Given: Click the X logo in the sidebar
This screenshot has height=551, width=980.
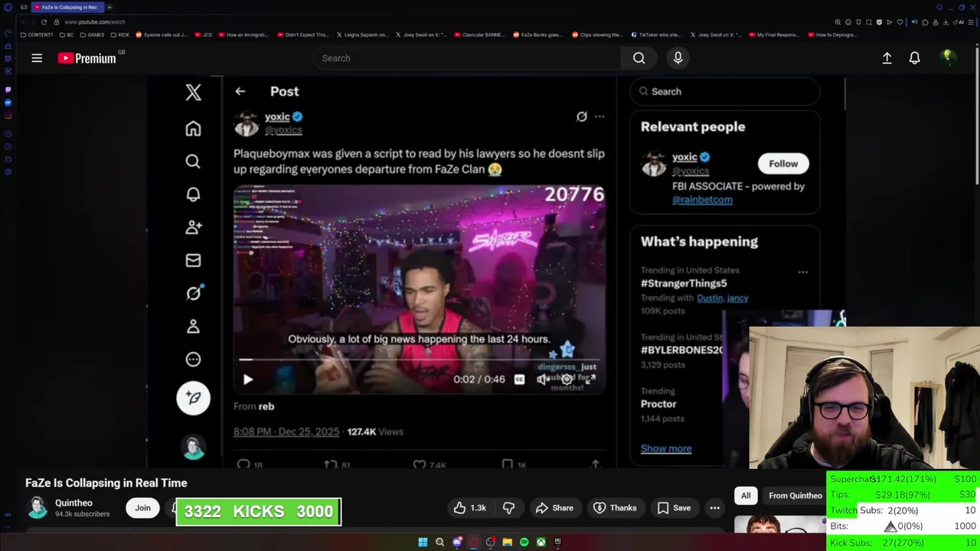Looking at the screenshot, I should 193,93.
